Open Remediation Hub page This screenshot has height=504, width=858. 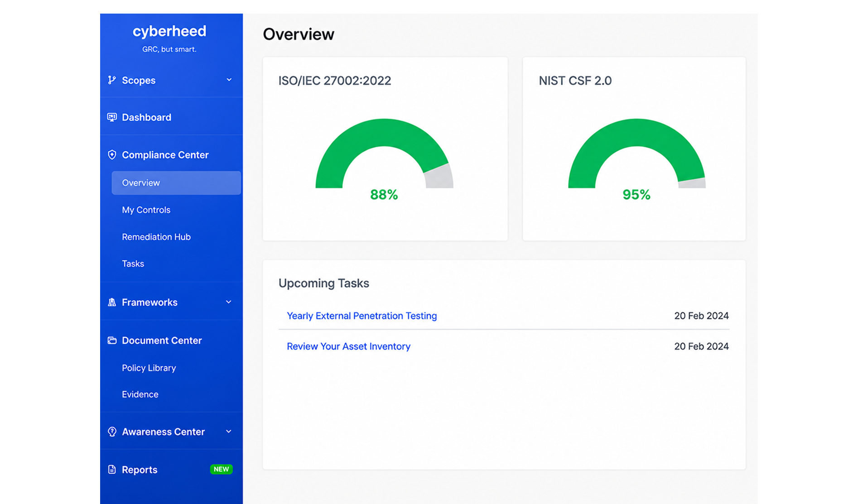click(x=156, y=237)
